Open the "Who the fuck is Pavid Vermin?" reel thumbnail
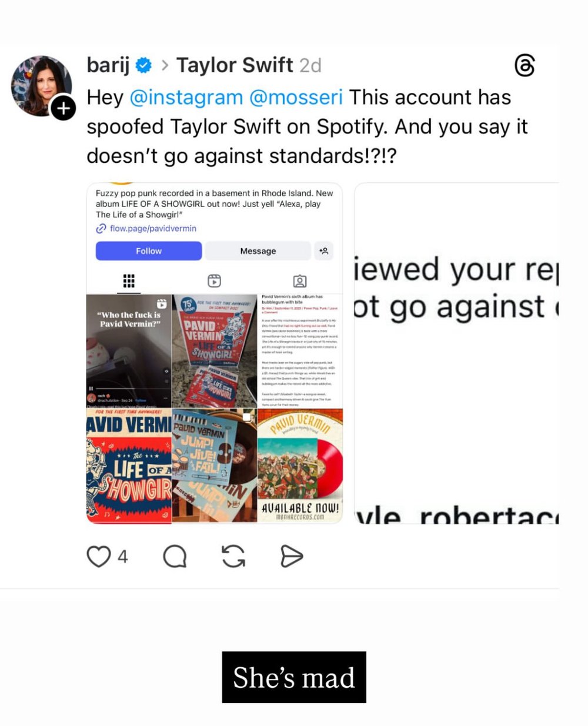 click(129, 351)
